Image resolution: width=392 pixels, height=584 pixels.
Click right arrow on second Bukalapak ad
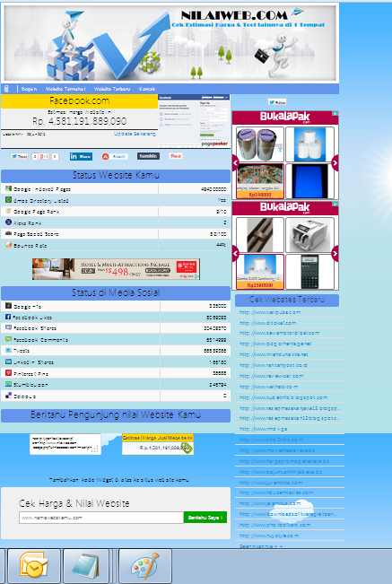[x=335, y=254]
